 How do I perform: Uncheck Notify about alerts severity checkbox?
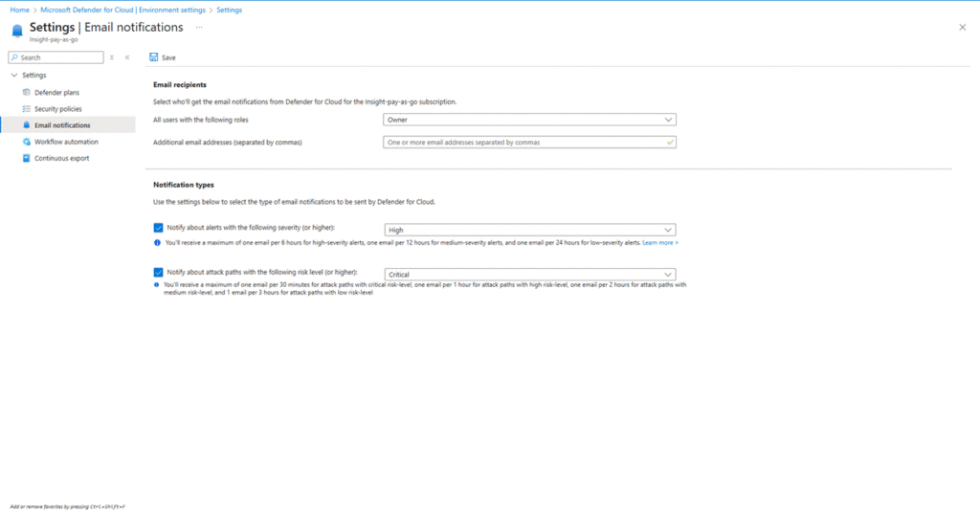point(159,228)
